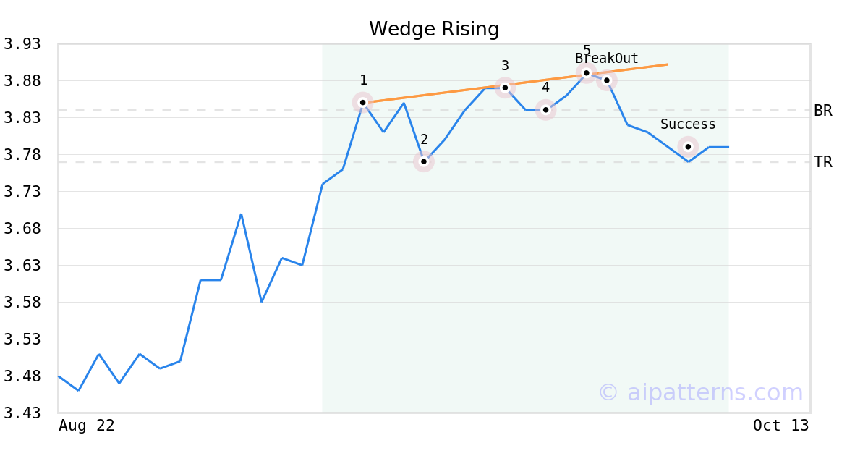The image size is (868, 456).
Task: Click the point marker labeled 1
Action: [x=362, y=102]
